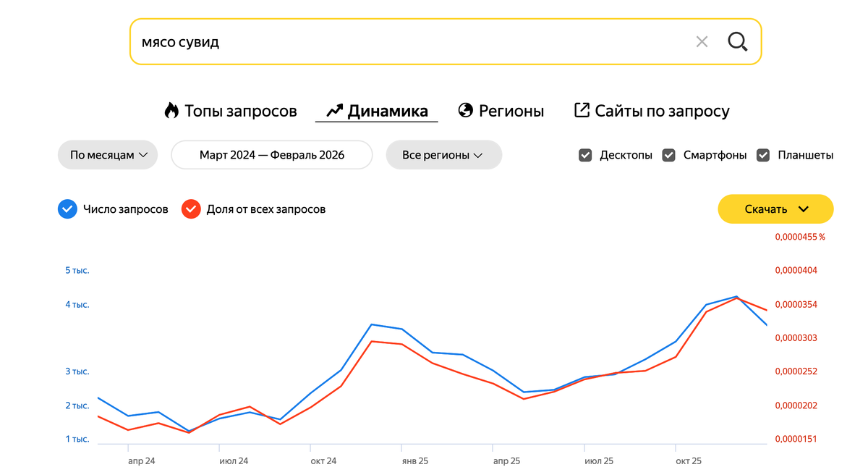Click the flame icon for top queries
Image resolution: width=868 pixels, height=475 pixels.
[x=171, y=111]
